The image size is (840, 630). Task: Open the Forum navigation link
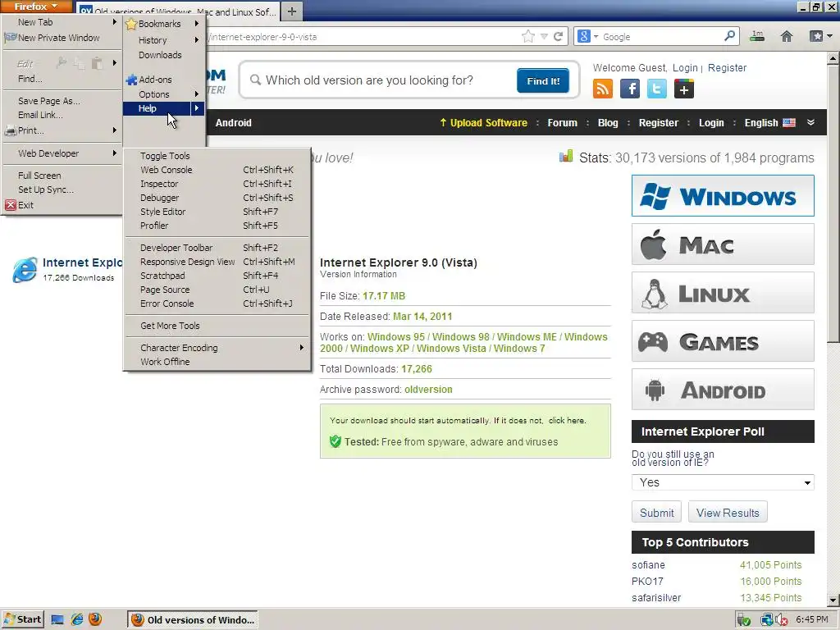click(563, 123)
